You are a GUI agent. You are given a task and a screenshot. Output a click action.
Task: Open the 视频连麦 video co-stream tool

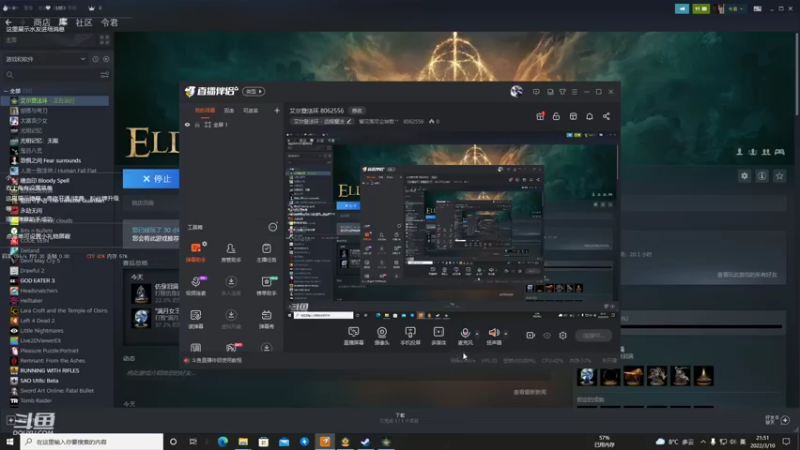[x=196, y=286]
